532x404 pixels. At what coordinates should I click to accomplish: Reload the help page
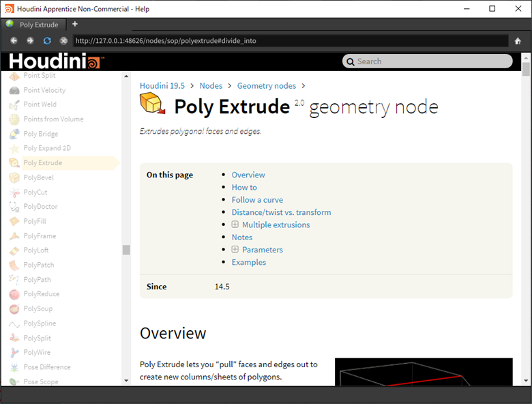tap(47, 41)
